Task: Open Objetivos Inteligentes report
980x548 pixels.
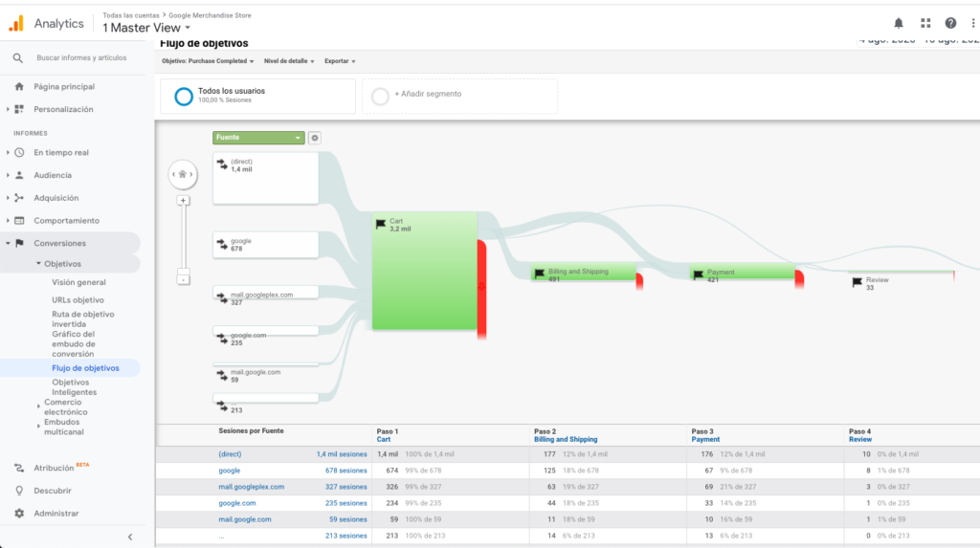Action: point(75,387)
